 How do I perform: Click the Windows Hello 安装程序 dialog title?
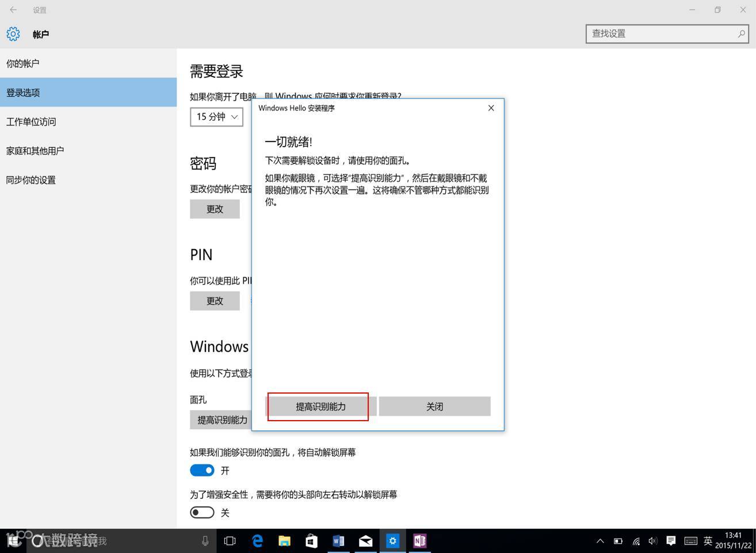click(x=296, y=108)
